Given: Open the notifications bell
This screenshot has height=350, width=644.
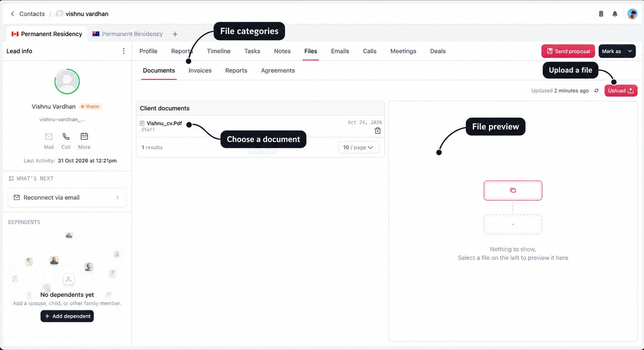Looking at the screenshot, I should click(615, 14).
